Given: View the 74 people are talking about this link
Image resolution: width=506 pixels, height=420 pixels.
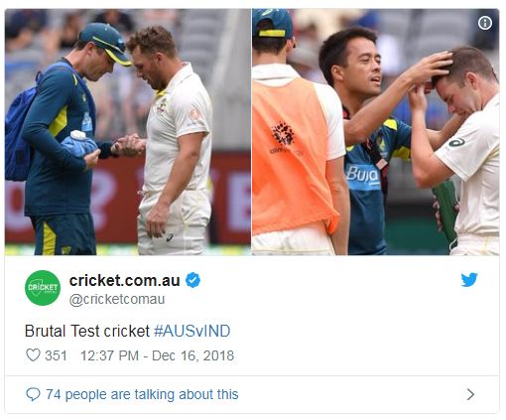Looking at the screenshot, I should click(142, 394).
